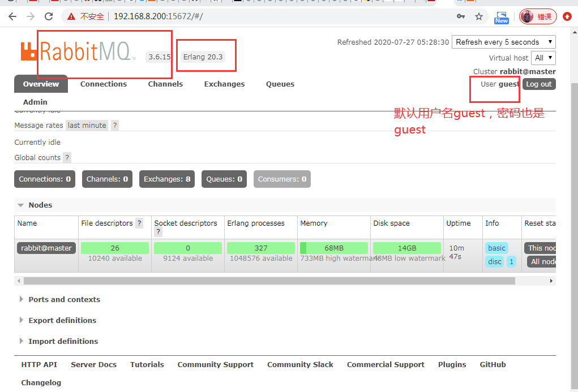
Task: Click the File descriptors help icon
Action: [x=139, y=223]
